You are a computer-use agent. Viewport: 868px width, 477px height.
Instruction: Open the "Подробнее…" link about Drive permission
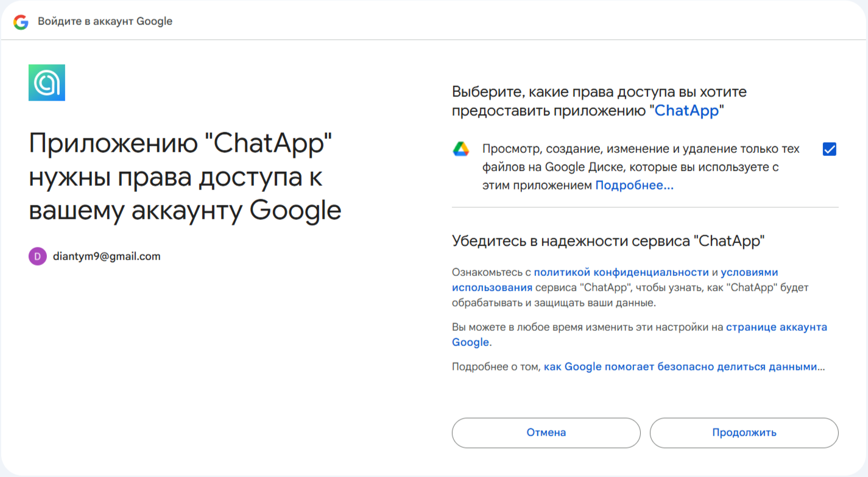pyautogui.click(x=634, y=185)
